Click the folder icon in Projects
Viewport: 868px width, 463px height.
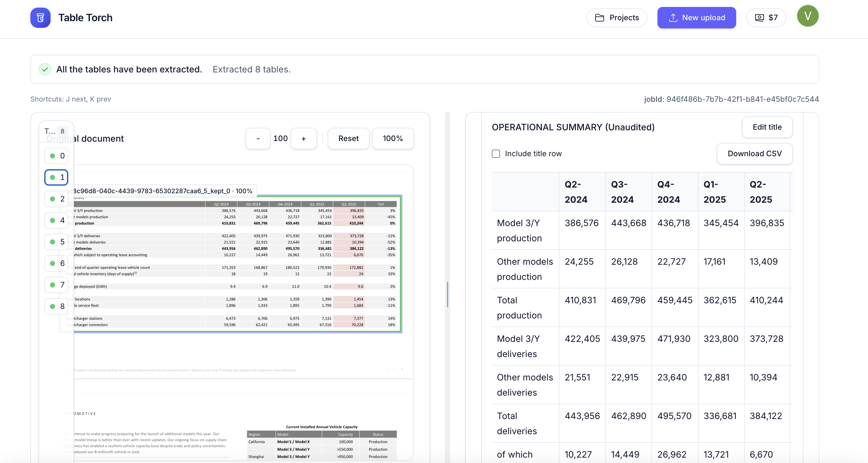599,17
